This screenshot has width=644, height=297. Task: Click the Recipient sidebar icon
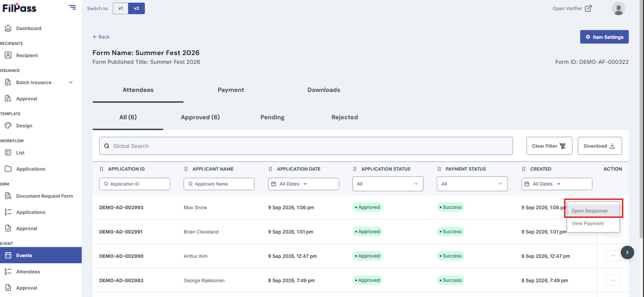[8, 55]
